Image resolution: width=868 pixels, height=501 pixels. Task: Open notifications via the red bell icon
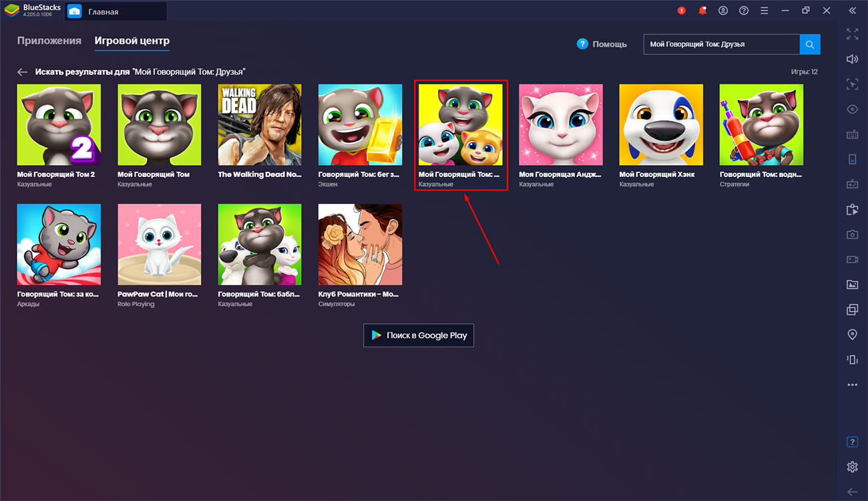tap(702, 11)
